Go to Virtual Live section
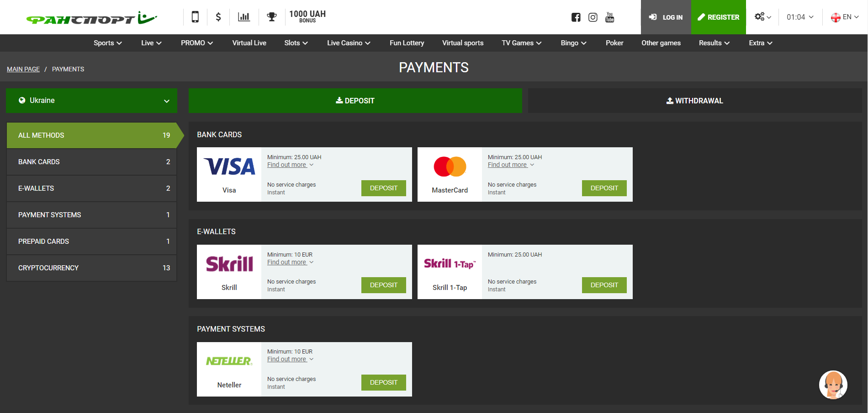This screenshot has width=868, height=413. (249, 43)
